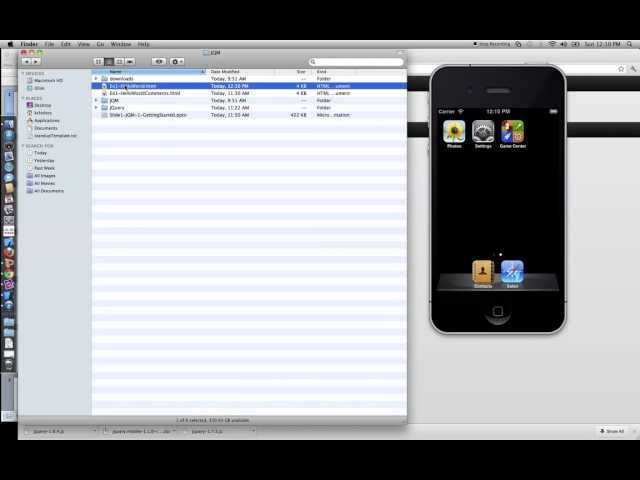Open the Edit menu
The height and width of the screenshot is (480, 640).
click(66, 44)
